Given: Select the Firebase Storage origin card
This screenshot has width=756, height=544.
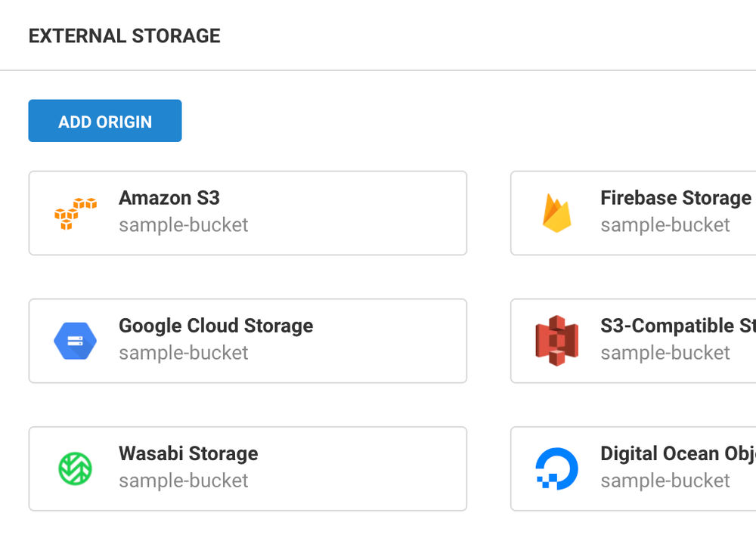Looking at the screenshot, I should 643,212.
